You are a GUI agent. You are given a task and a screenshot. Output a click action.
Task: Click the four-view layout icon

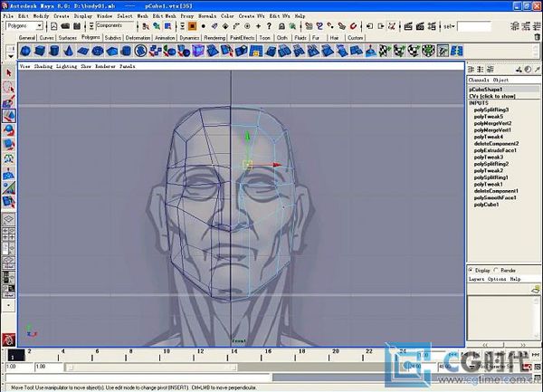8,234
